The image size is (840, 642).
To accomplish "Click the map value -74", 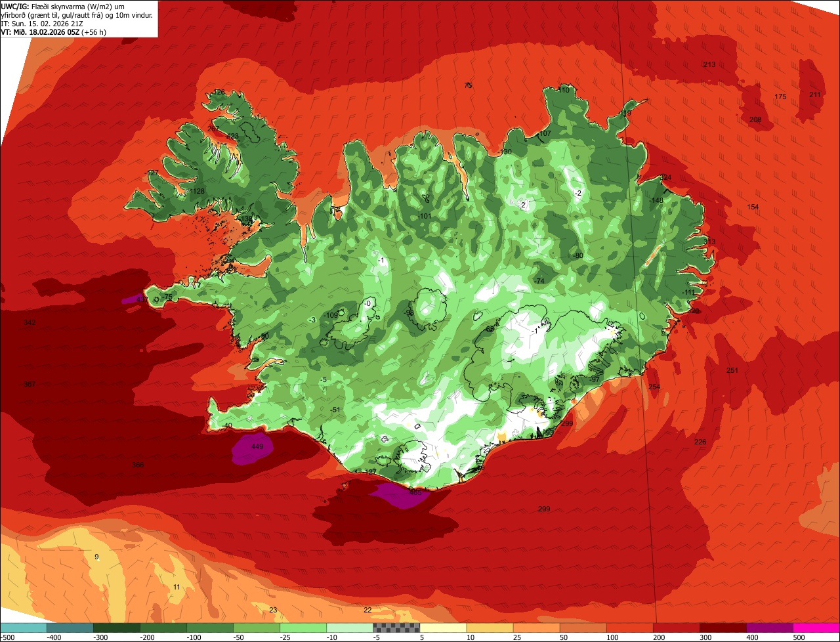I will (x=539, y=281).
